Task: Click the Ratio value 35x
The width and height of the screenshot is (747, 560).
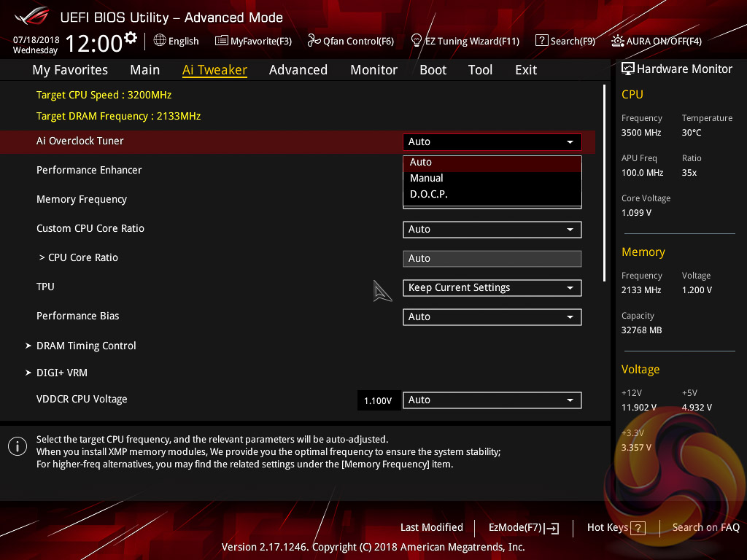Action: 689,172
